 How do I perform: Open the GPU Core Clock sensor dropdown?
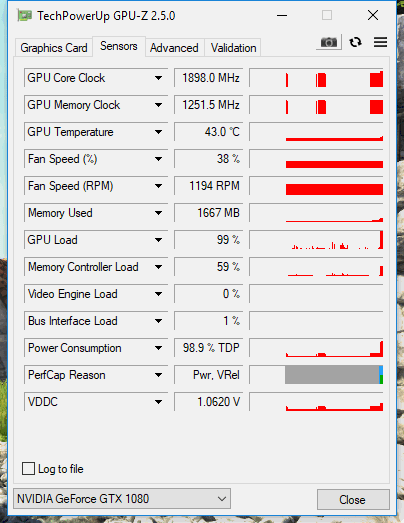(158, 78)
